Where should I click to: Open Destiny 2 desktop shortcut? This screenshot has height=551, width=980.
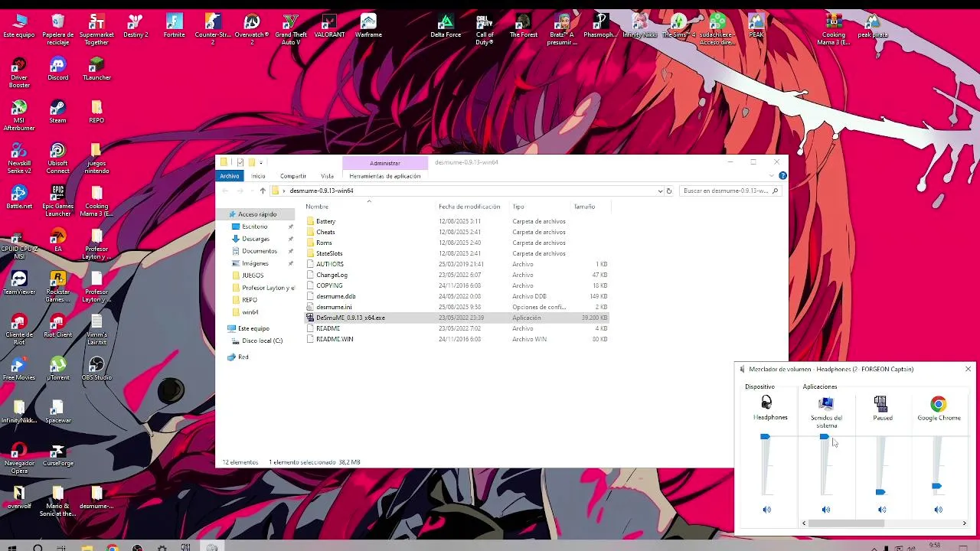136,26
